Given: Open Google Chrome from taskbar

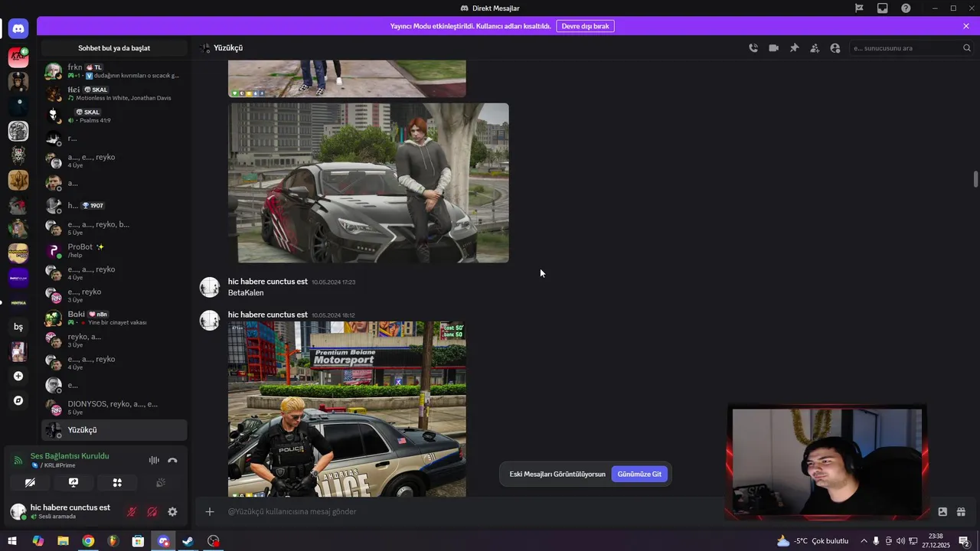Looking at the screenshot, I should 88,541.
